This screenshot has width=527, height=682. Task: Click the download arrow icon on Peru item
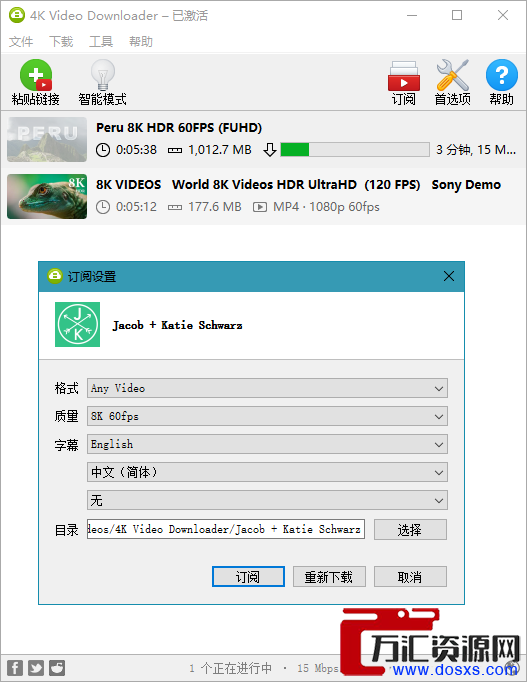click(270, 150)
